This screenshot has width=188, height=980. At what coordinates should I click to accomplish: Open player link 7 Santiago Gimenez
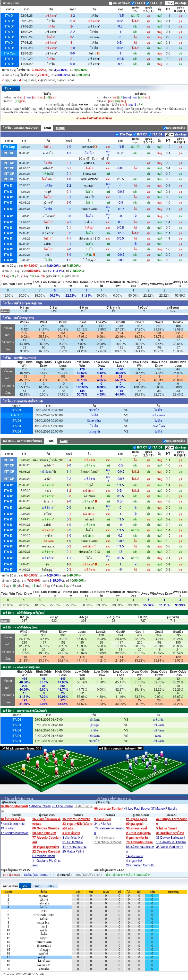[x=108, y=842]
